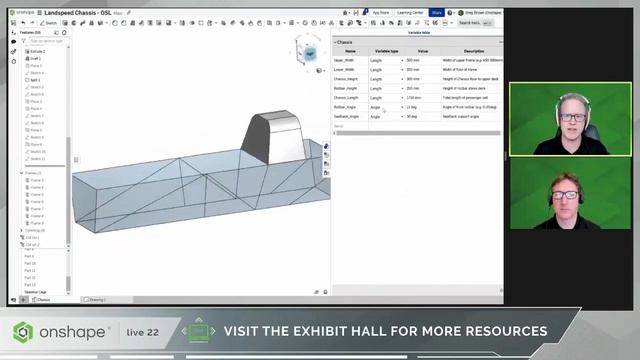
Task: Select the Revolve tool icon
Action: 74,23
